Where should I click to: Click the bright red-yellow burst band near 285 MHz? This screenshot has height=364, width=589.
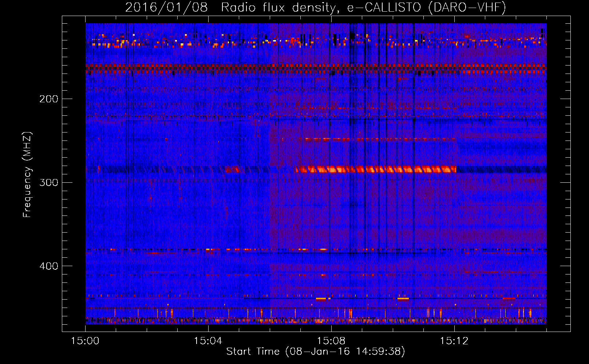tap(376, 169)
